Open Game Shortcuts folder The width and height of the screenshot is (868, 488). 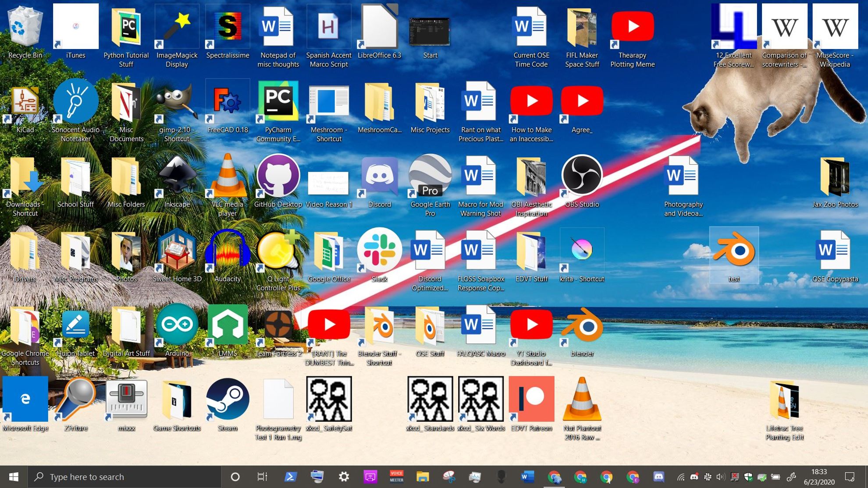[177, 400]
